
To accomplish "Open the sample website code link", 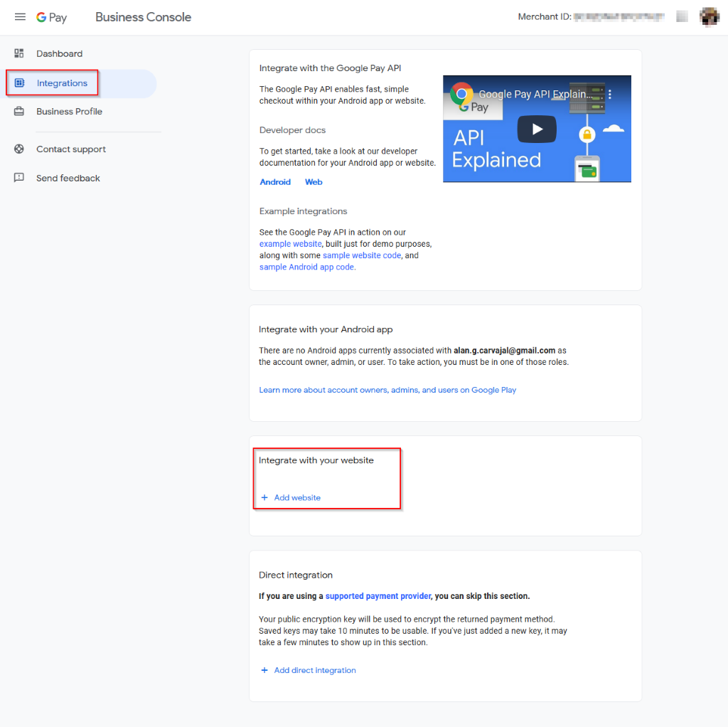I will pos(362,255).
